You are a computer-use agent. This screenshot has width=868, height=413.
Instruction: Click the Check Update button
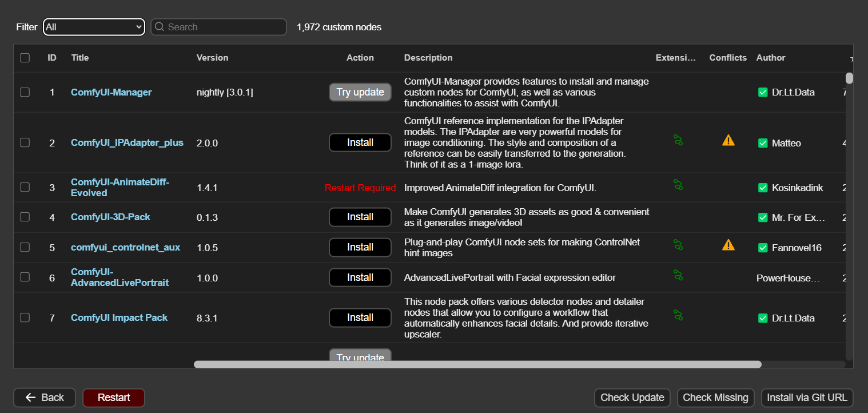632,398
